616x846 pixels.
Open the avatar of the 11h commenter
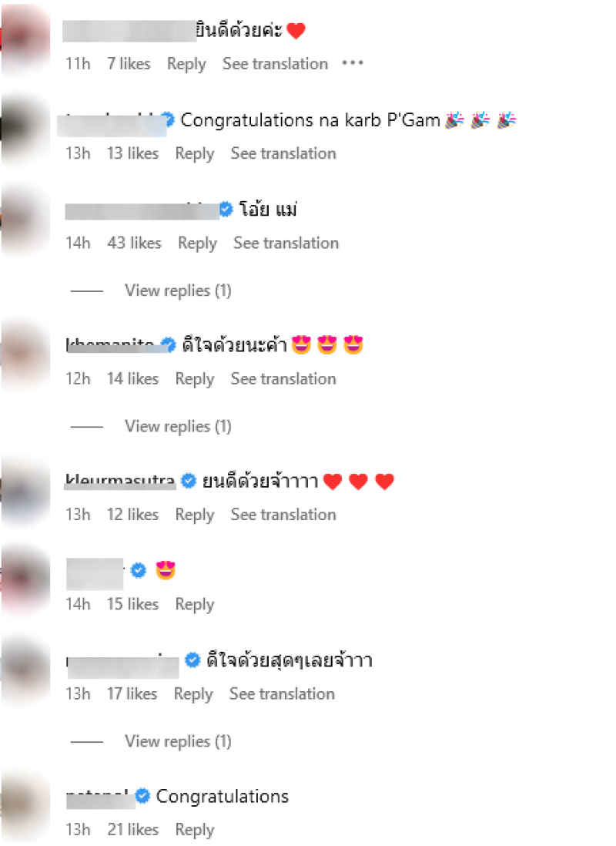pos(26,40)
